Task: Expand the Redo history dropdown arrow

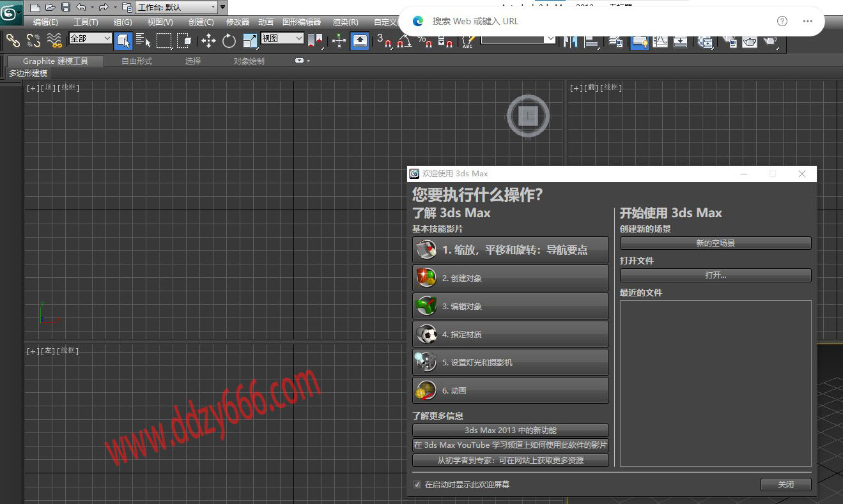Action: click(115, 7)
